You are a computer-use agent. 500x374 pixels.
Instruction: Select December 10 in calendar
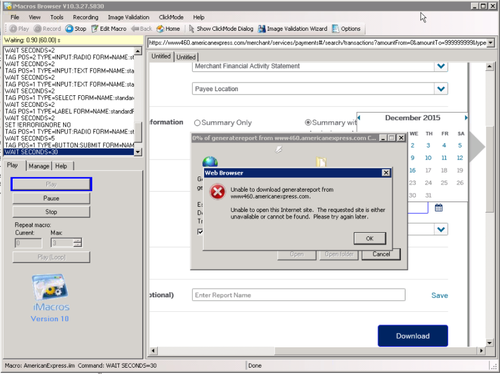point(428,158)
